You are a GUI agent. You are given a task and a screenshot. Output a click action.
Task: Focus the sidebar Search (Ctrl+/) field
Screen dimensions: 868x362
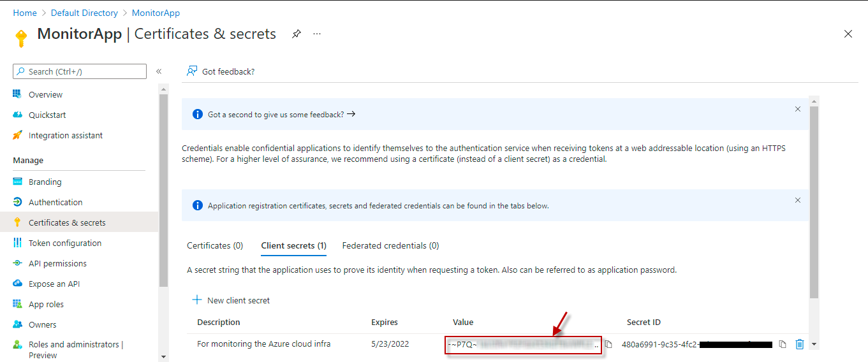click(80, 71)
